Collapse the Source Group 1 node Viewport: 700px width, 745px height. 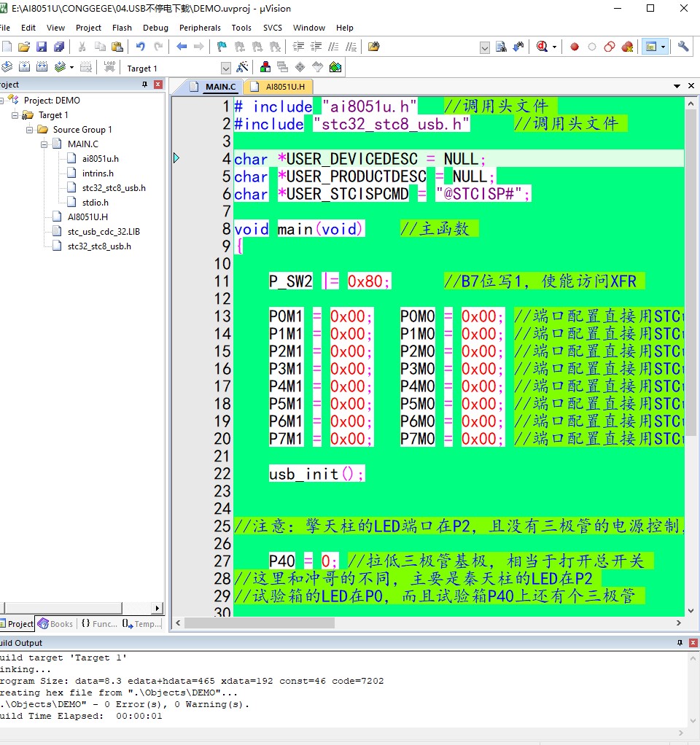[x=29, y=130]
